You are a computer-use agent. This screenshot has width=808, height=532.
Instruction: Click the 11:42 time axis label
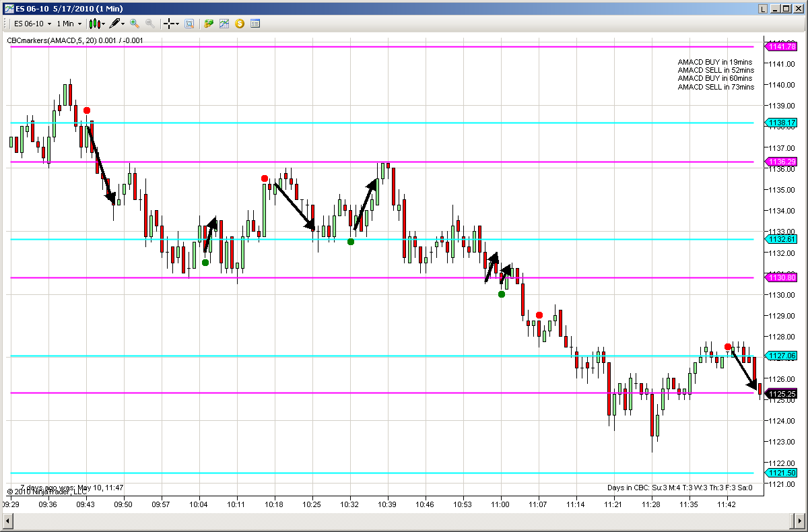(727, 504)
